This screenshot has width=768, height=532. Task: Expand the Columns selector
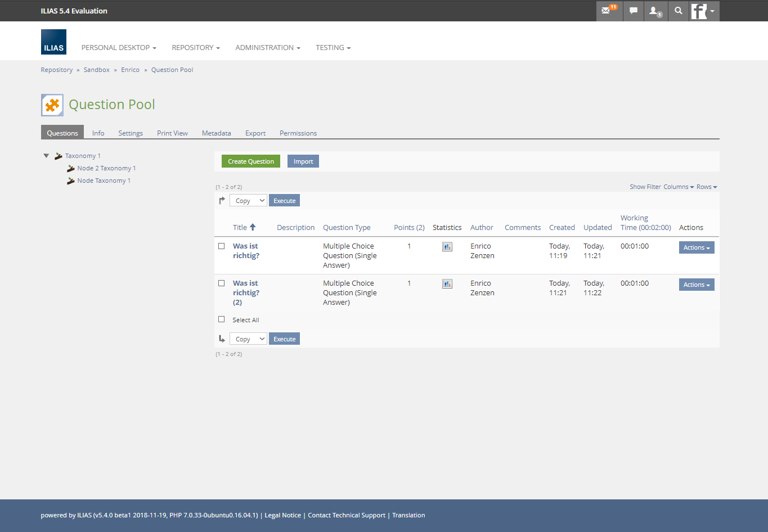coord(678,187)
